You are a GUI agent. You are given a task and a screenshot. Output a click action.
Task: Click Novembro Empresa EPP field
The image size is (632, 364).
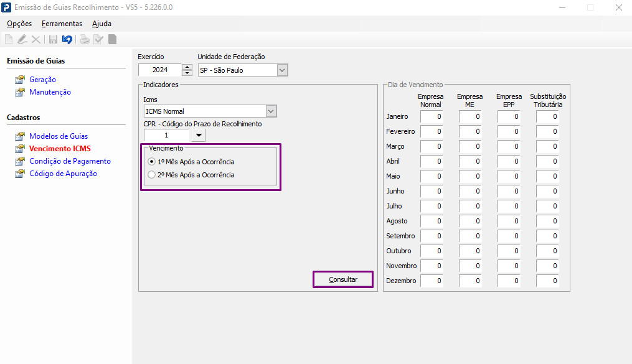509,266
